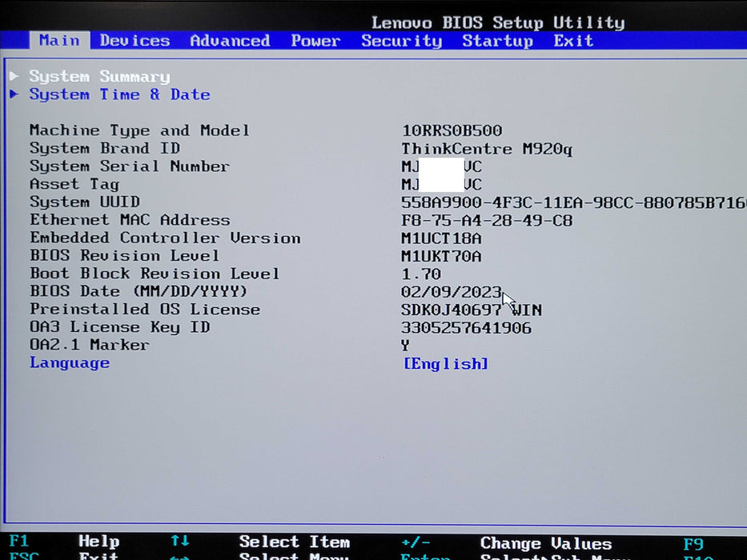Click the Lenovo BIOS Setup Utility title

[x=498, y=22]
